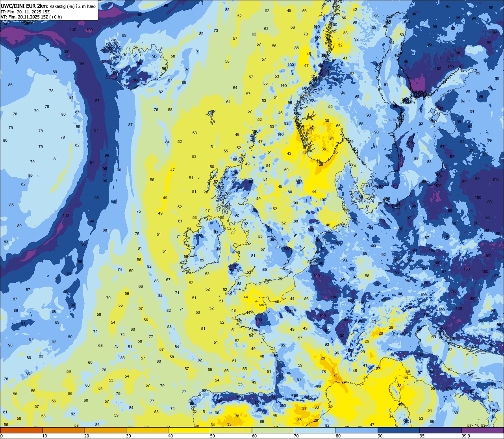
Task: Pick the 90–95% dark blue legend swatch
Action: [398, 430]
